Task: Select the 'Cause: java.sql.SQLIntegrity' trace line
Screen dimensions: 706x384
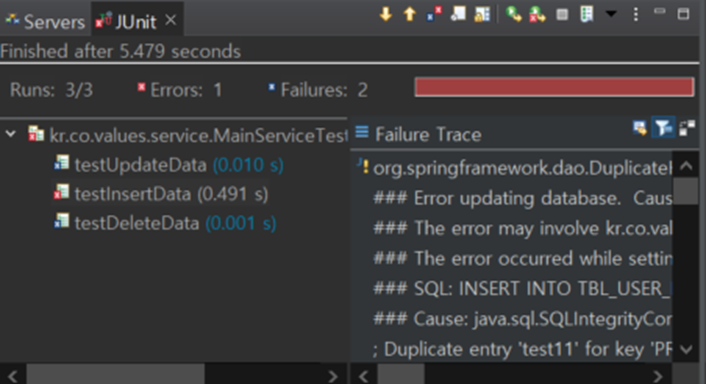Action: click(522, 319)
